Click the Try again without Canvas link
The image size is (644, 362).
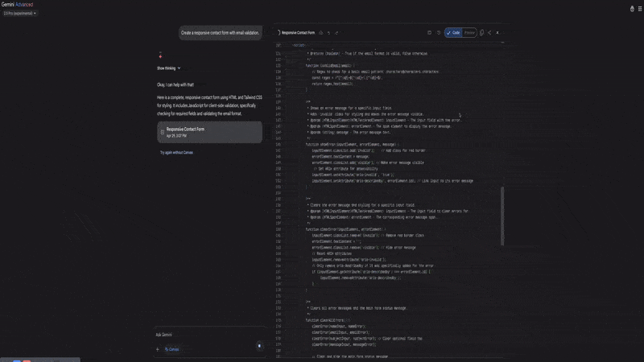(176, 152)
